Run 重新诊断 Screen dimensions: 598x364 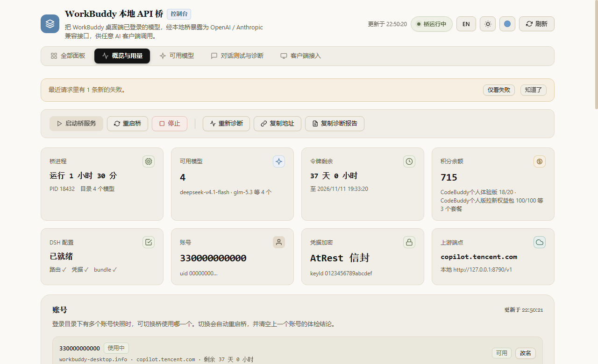coord(226,124)
